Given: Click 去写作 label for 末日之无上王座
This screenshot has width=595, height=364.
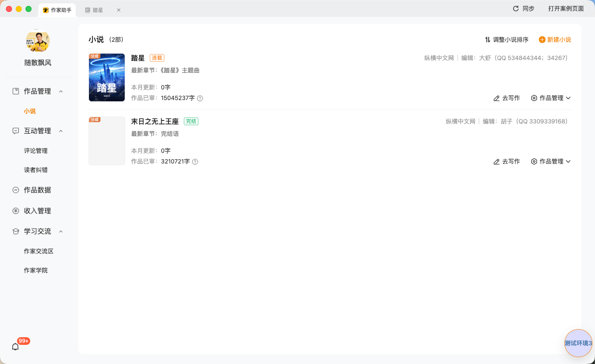Looking at the screenshot, I should (x=511, y=161).
